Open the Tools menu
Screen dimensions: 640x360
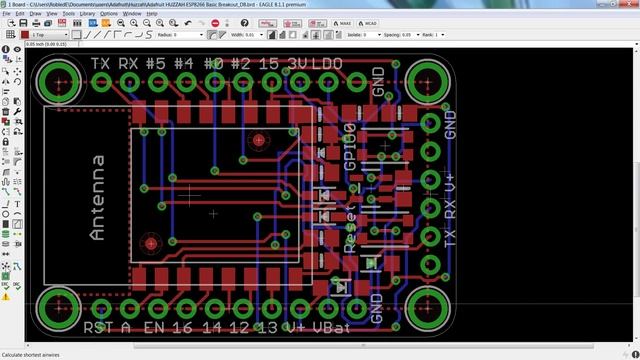(x=69, y=13)
